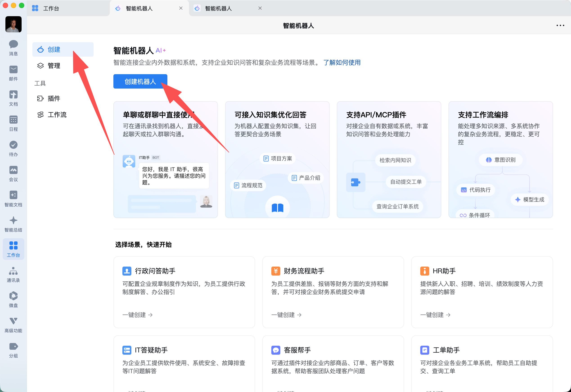Click the IT答疑助手 blue icon
The height and width of the screenshot is (392, 571).
[x=127, y=350]
